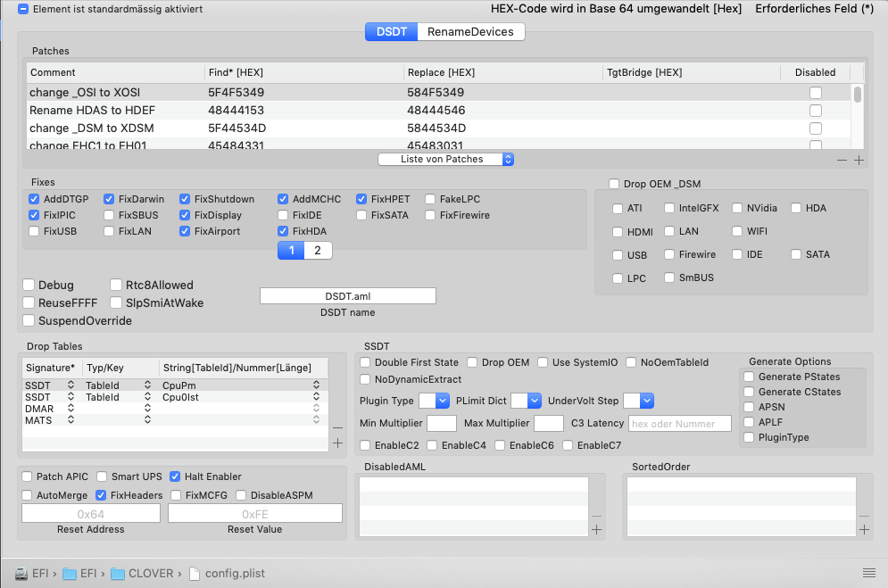Click the C3 Latency input field

pyautogui.click(x=679, y=423)
